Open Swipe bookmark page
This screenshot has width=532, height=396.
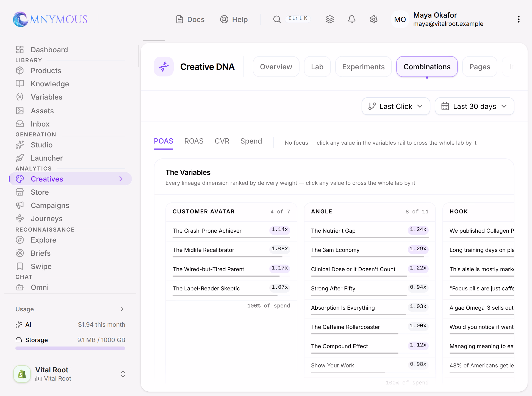coord(70,266)
